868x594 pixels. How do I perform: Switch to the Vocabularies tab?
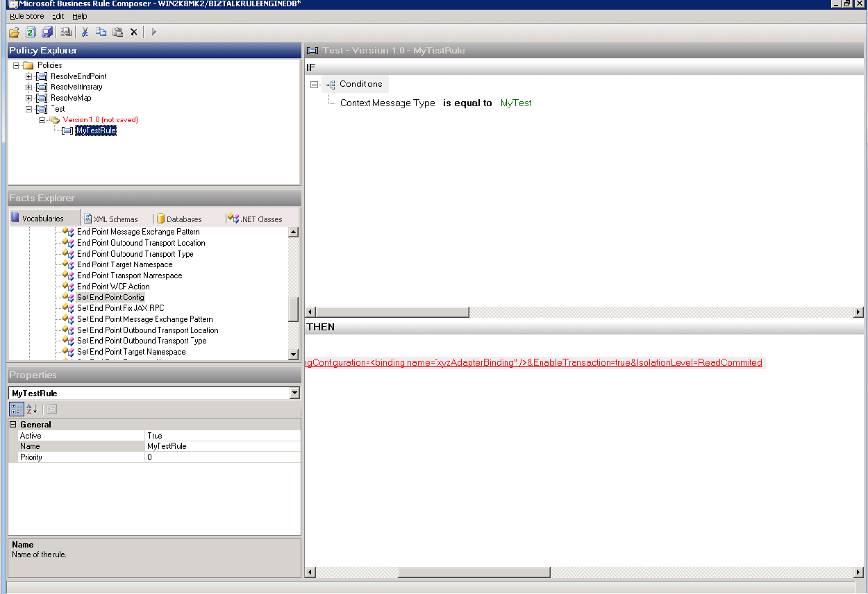[44, 219]
